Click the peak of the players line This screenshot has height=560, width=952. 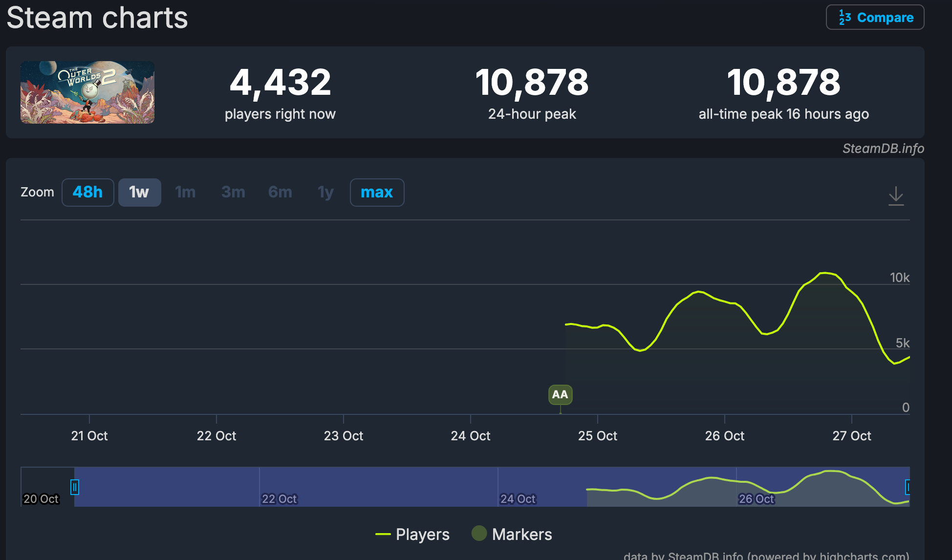[825, 273]
